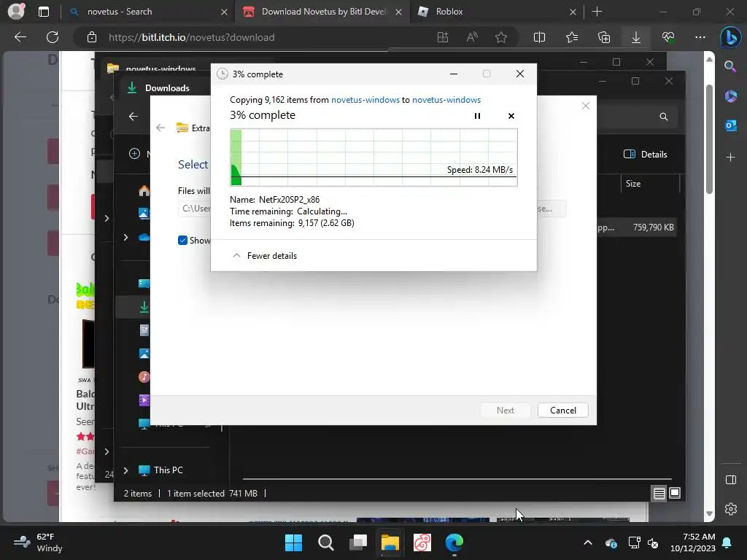The image size is (747, 560).
Task: Switch to novetus - Search tab
Action: [x=148, y=12]
